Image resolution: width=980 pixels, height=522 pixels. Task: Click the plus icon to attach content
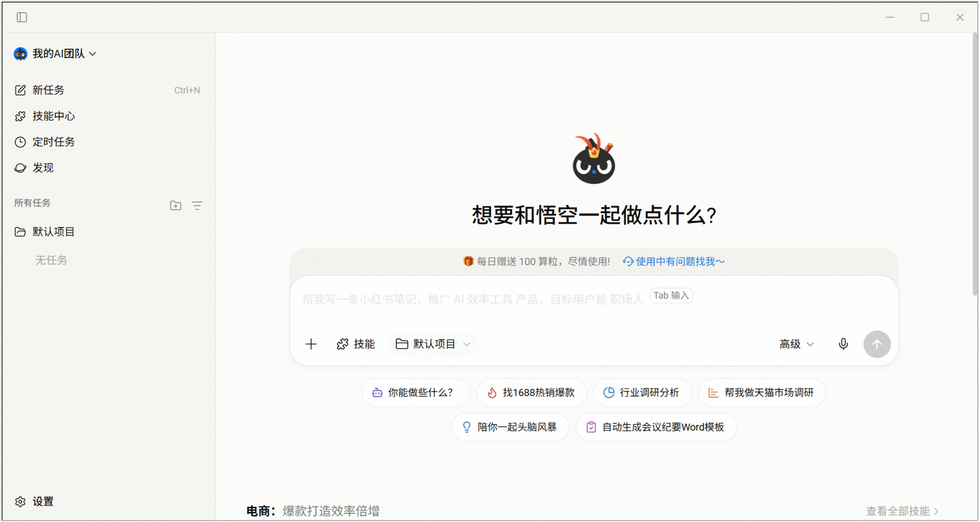point(311,344)
